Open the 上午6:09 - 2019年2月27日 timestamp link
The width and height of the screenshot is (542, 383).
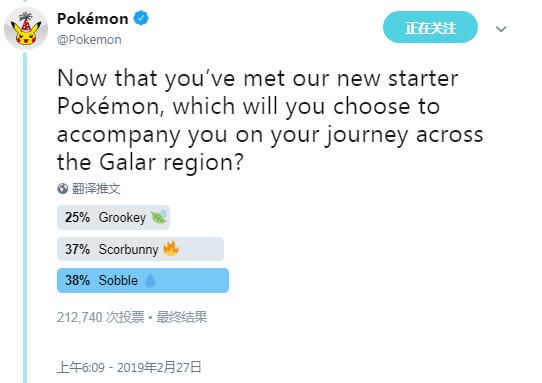(129, 367)
